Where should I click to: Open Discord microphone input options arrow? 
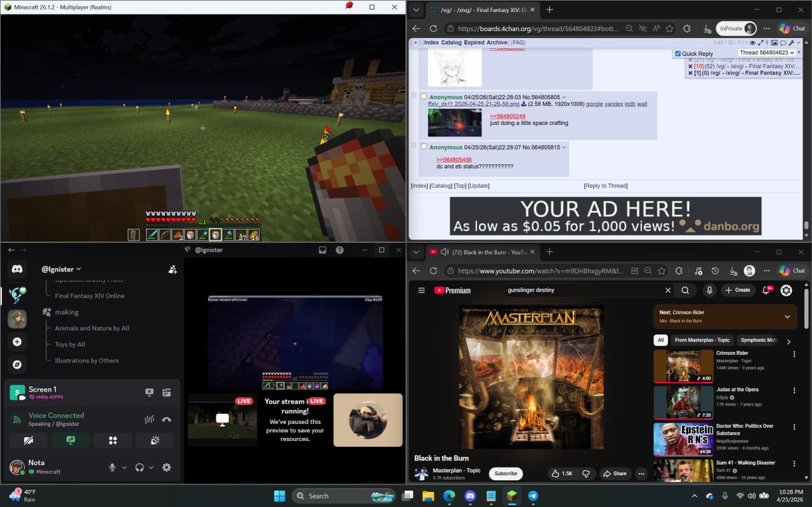[124, 468]
